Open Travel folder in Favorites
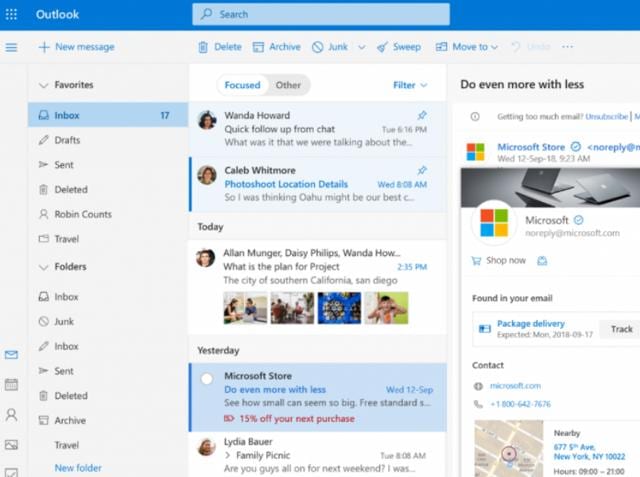640x477 pixels. 108,239
